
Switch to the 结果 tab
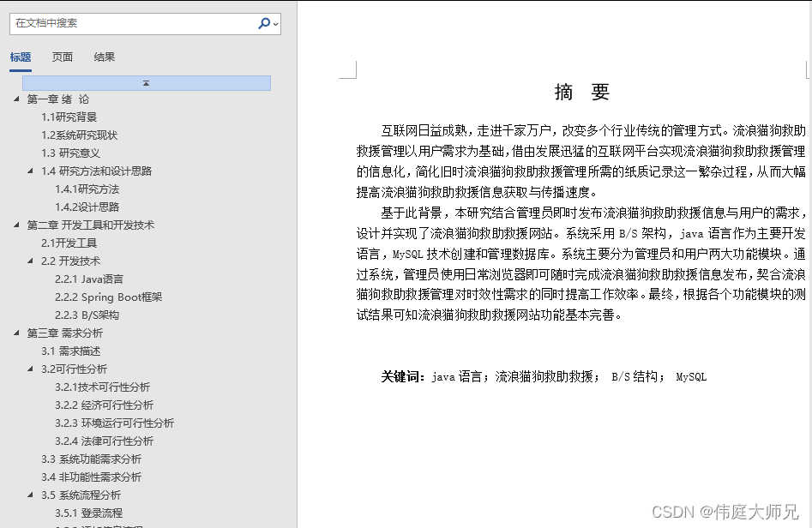click(104, 57)
